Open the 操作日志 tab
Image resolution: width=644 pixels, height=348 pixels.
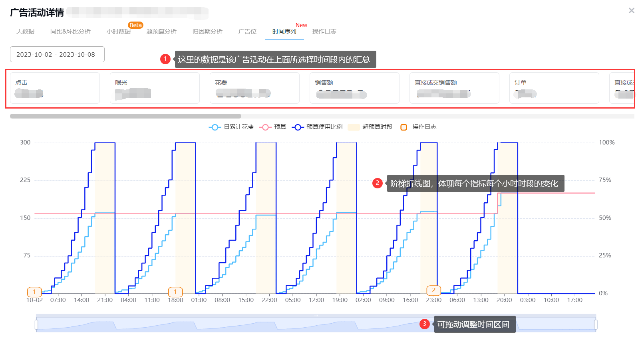click(x=324, y=32)
